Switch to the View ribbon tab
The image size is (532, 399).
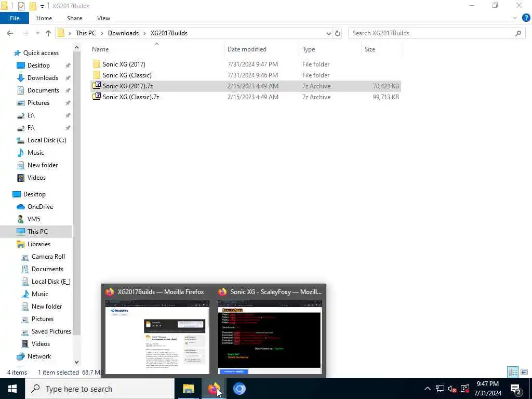coord(103,18)
